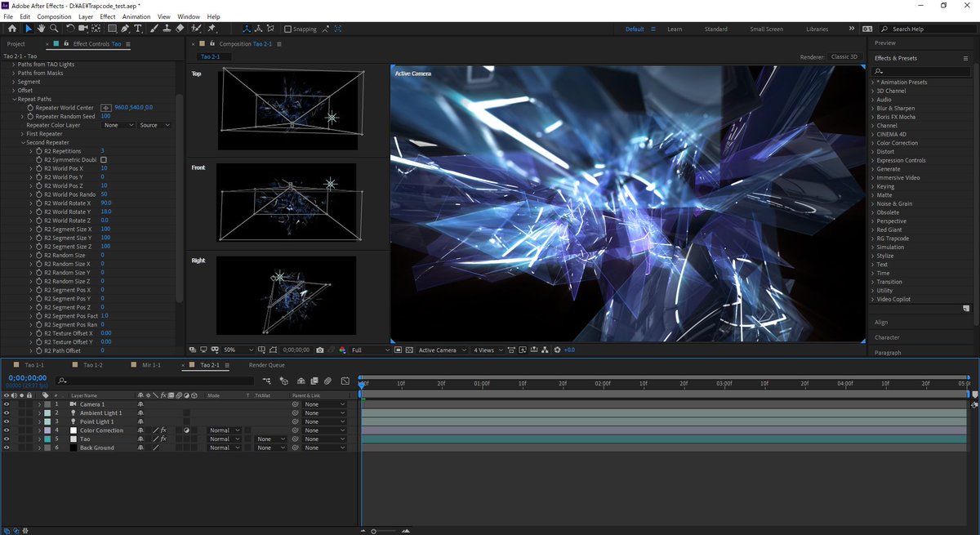The height and width of the screenshot is (535, 980).
Task: Hide the Back Ground layer
Action: point(6,448)
